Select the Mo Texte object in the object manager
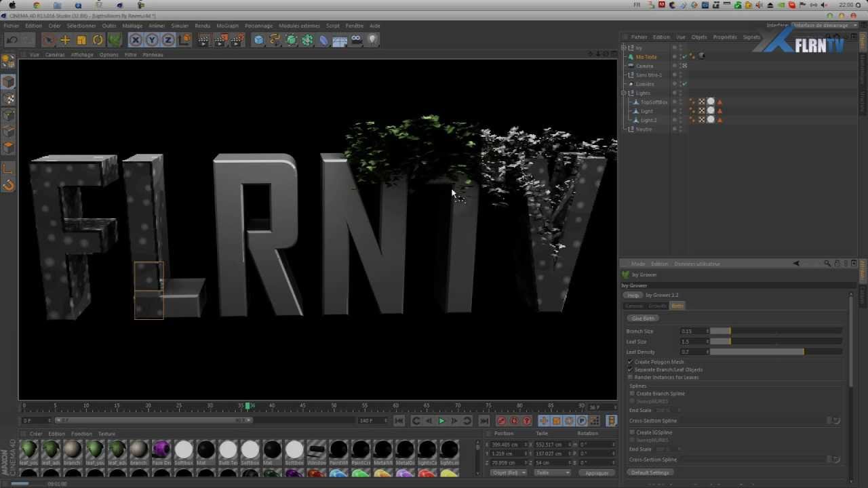 click(x=646, y=57)
